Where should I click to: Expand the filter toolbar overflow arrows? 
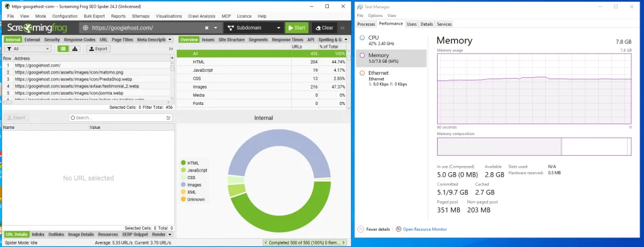(x=171, y=49)
